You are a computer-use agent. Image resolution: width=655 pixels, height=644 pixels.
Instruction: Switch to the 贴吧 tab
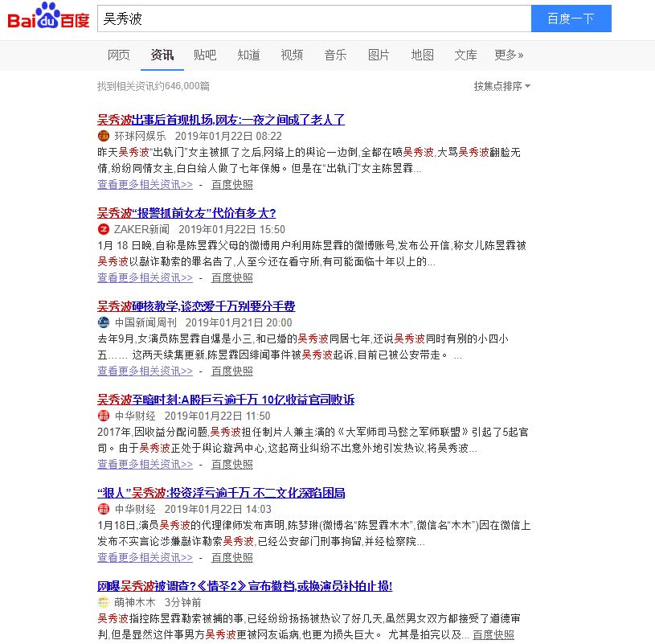205,55
